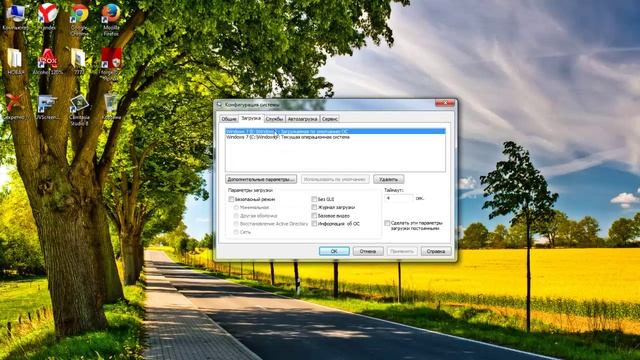Open the red X desktop icon
The image size is (640, 360).
[16, 107]
